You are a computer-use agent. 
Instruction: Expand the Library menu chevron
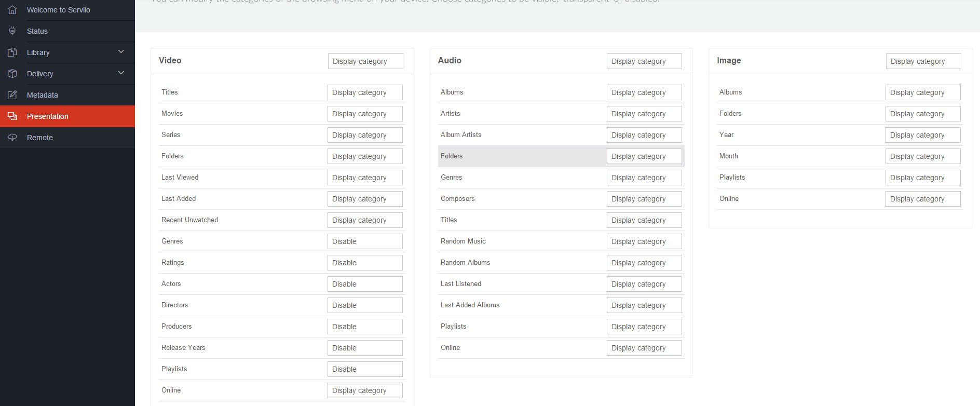121,52
